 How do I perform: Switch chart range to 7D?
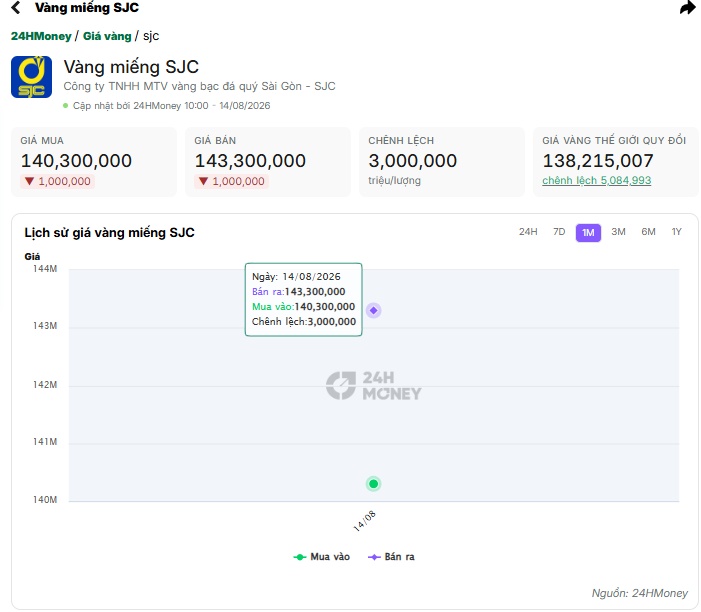(x=559, y=232)
